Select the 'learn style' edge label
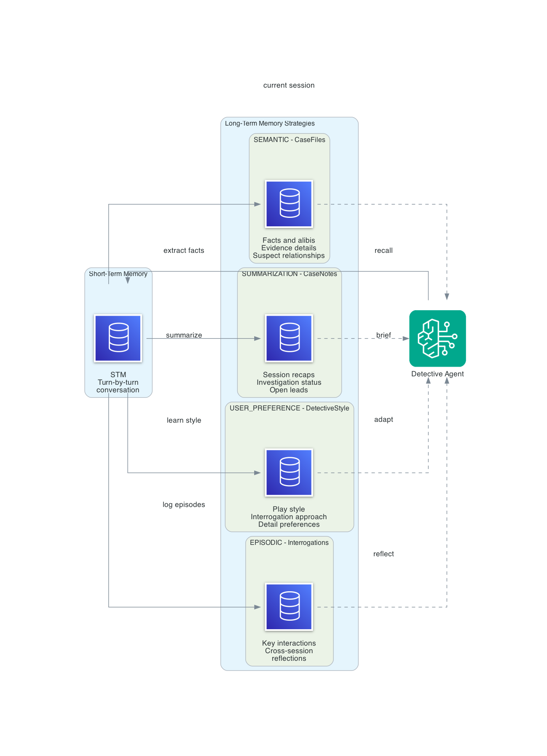Viewport: 547px width, 756px height. [x=184, y=420]
